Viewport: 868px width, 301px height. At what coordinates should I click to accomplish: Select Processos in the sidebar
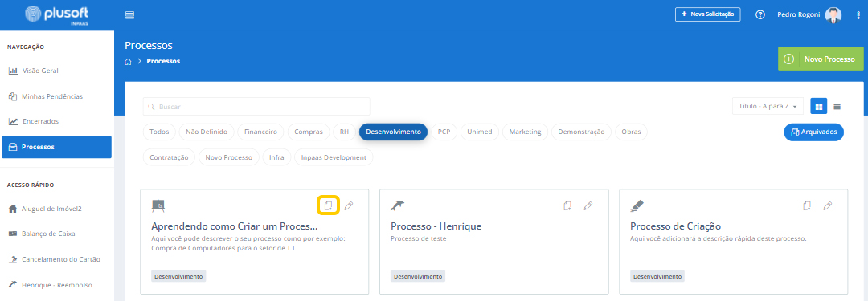(56, 147)
